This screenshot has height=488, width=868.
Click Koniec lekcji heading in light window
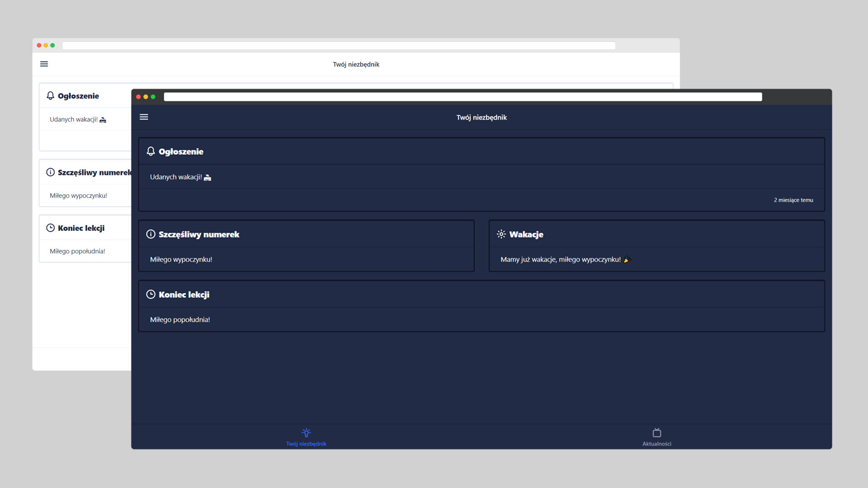click(x=81, y=228)
